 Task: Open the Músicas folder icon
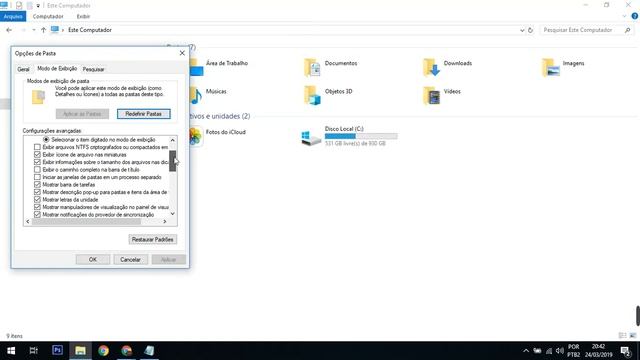[196, 96]
